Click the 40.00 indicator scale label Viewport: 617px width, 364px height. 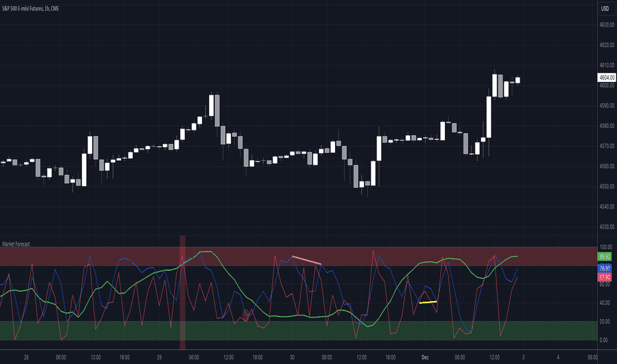point(605,302)
